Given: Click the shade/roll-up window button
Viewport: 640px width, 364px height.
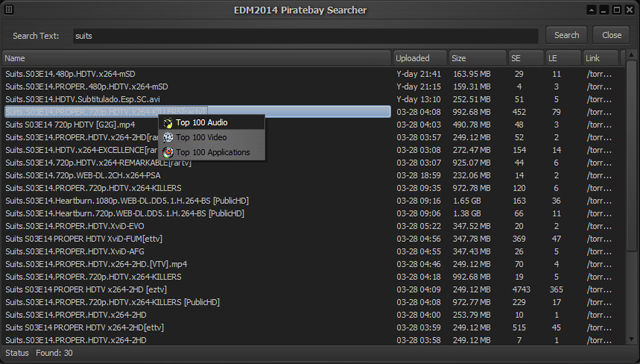Looking at the screenshot, I should click(x=591, y=10).
